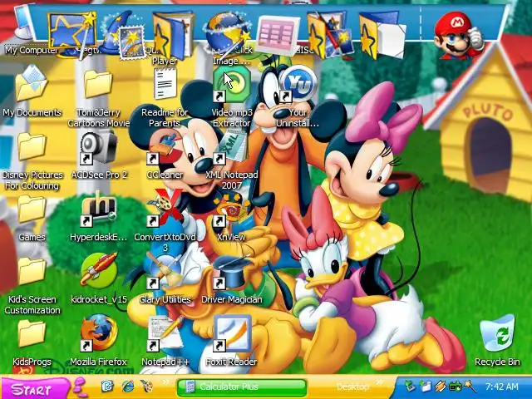Screen dimensions: 532x399
Task: Open the KidsProgs folder
Action: click(32, 333)
